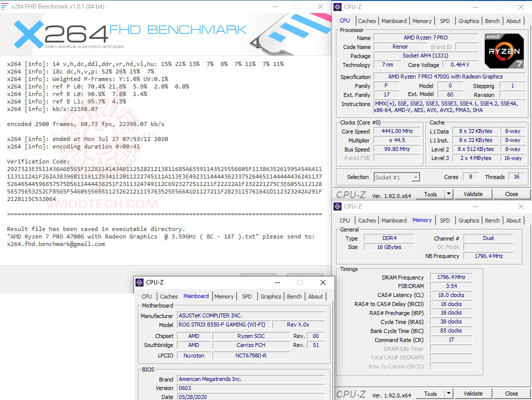Screen dimensions: 532x400
Task: Open SPD tab in the Memory CPU-Z window
Action: (444, 220)
